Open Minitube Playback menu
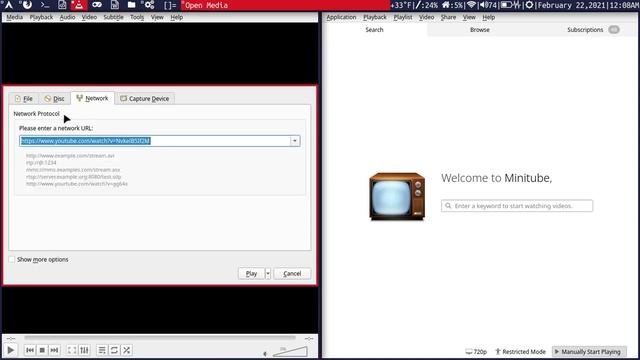This screenshot has width=640, height=360. 375,17
